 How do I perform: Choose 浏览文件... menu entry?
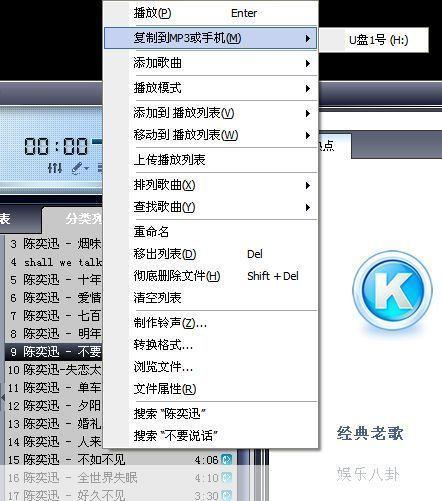(x=211, y=367)
